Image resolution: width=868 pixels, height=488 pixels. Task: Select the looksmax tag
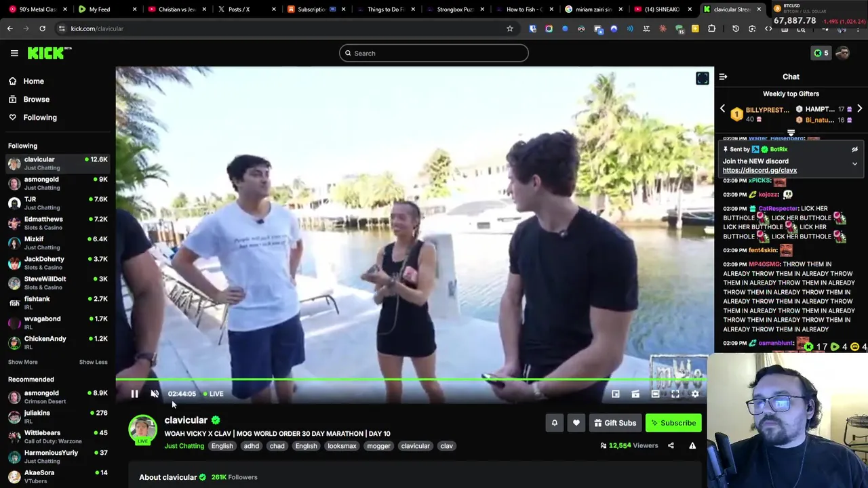coord(342,446)
